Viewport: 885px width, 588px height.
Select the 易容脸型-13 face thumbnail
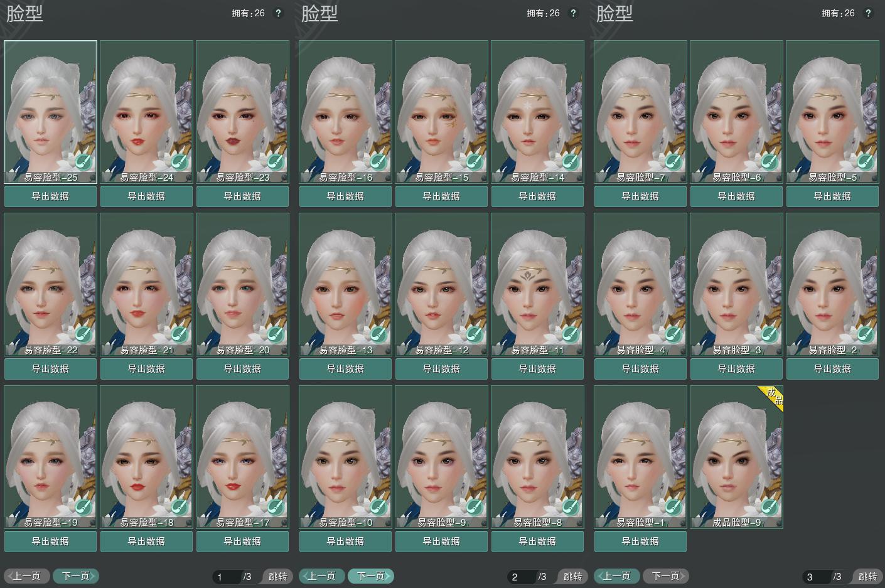(x=346, y=284)
